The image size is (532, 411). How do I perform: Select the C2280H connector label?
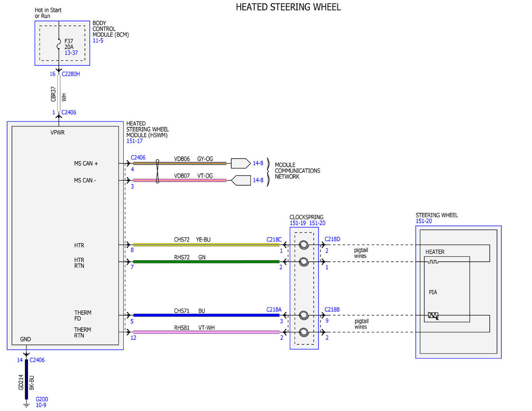[x=70, y=74]
